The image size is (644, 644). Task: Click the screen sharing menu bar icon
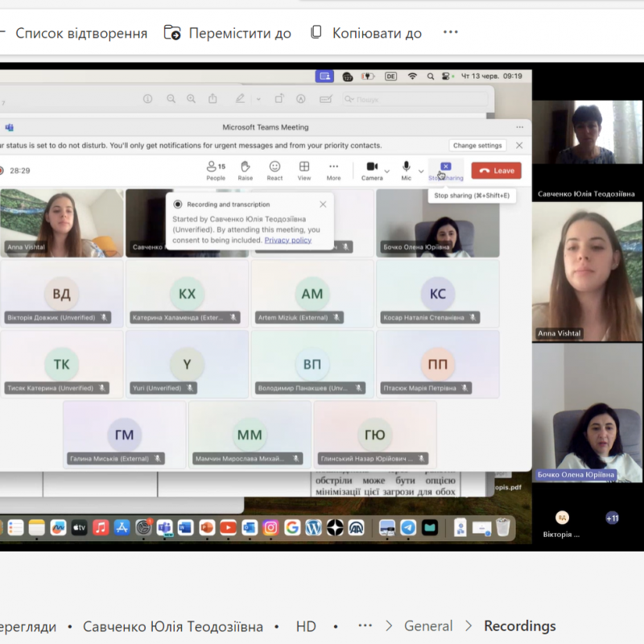tap(324, 76)
